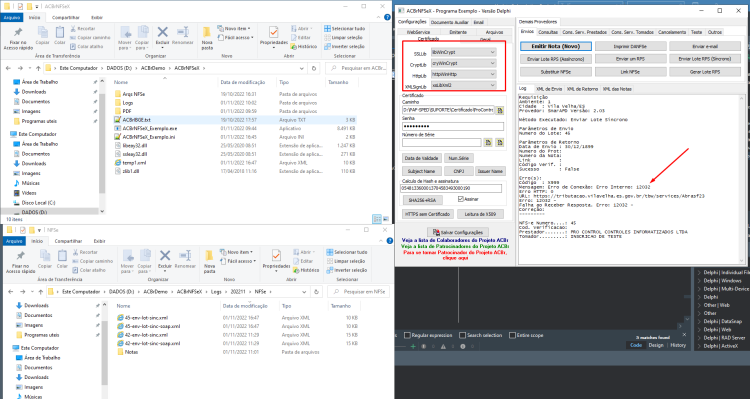Click Fixar no Acesso rápido in ACBrNFSeX Explorer

click(x=18, y=38)
